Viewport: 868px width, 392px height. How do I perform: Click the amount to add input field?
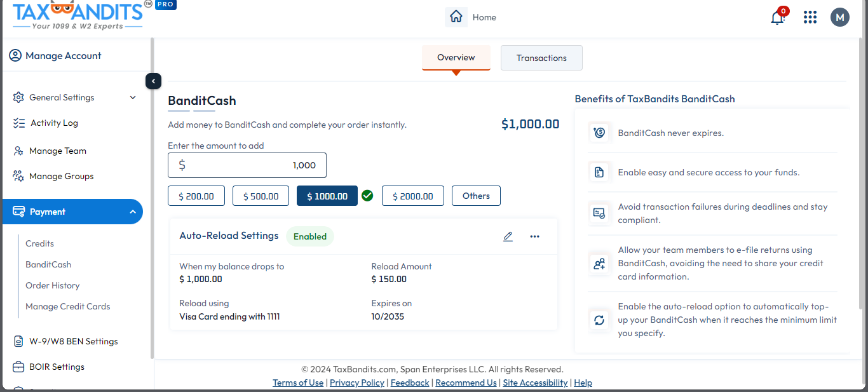[247, 165]
